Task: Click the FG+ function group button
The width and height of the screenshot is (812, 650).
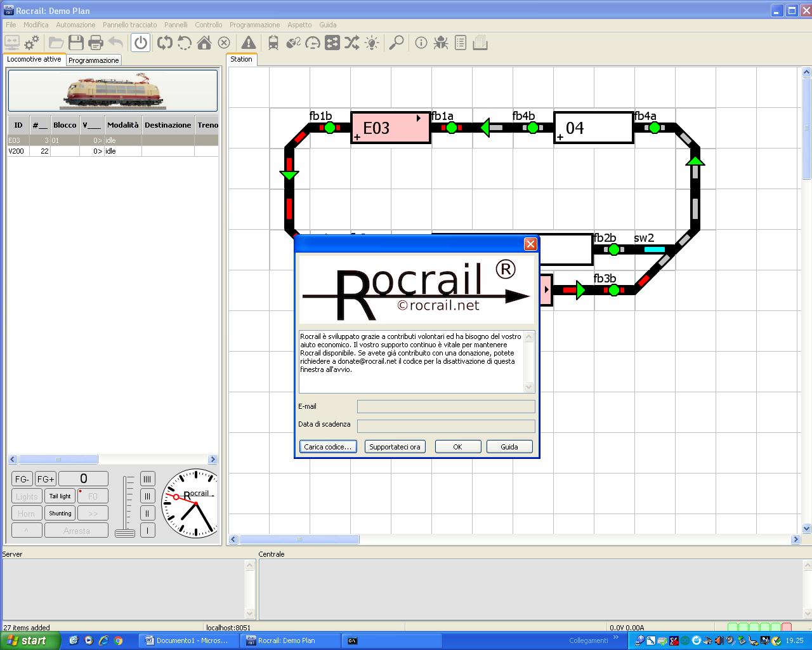Action: [45, 479]
